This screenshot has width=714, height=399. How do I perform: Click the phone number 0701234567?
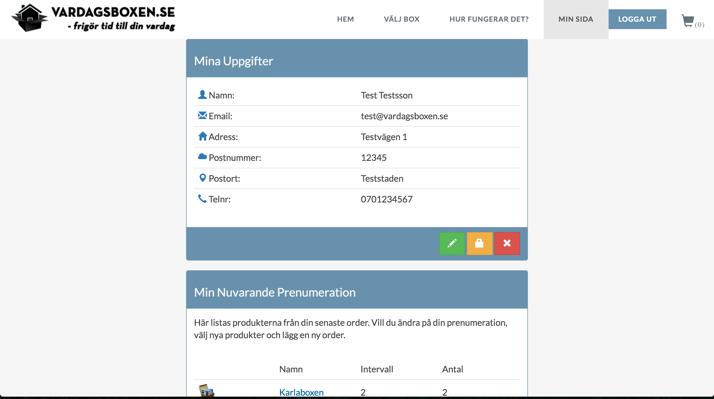[x=387, y=199]
